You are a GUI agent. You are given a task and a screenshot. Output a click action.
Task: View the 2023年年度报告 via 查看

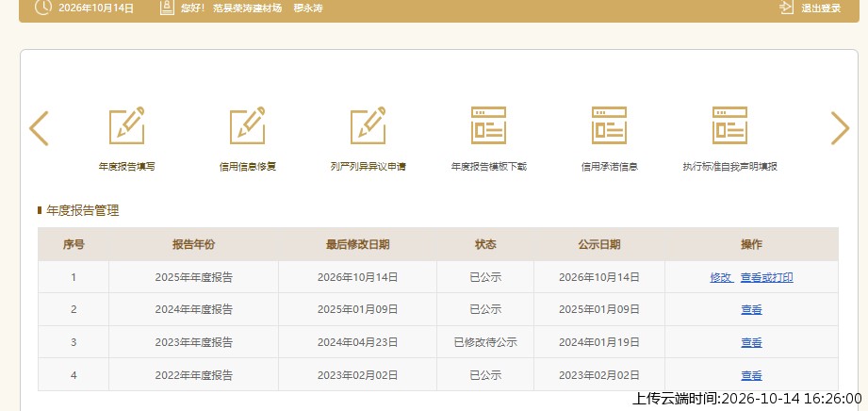[x=751, y=343]
